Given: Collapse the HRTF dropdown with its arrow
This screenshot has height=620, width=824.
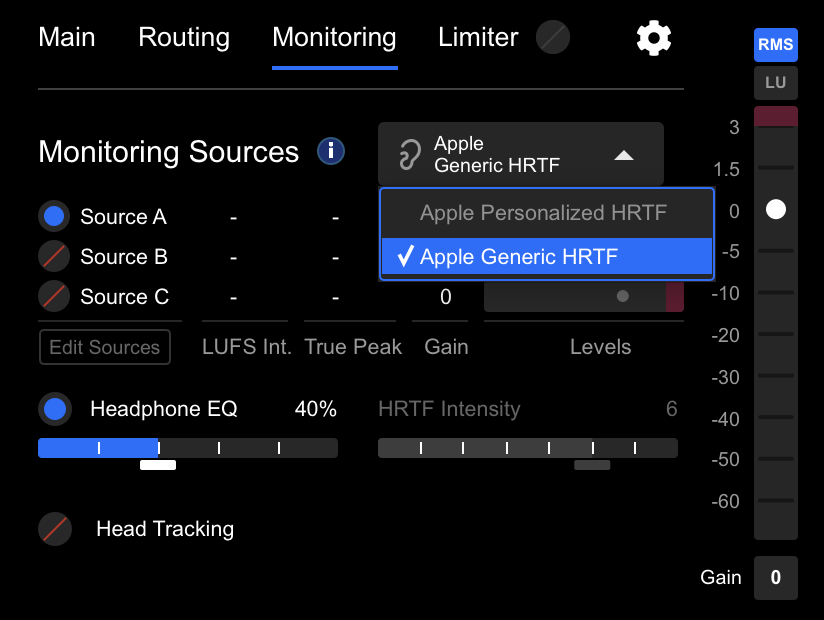Looking at the screenshot, I should [x=625, y=156].
